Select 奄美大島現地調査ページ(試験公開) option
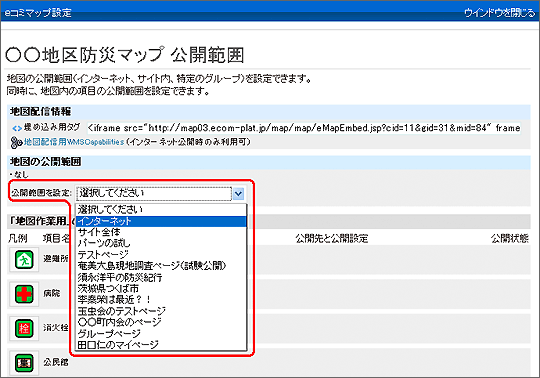 click(x=161, y=266)
